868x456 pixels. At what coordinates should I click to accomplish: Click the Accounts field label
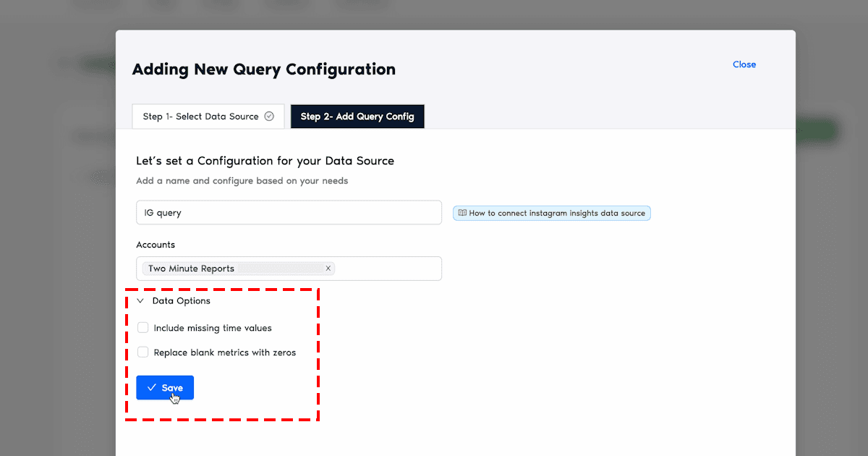(156, 245)
